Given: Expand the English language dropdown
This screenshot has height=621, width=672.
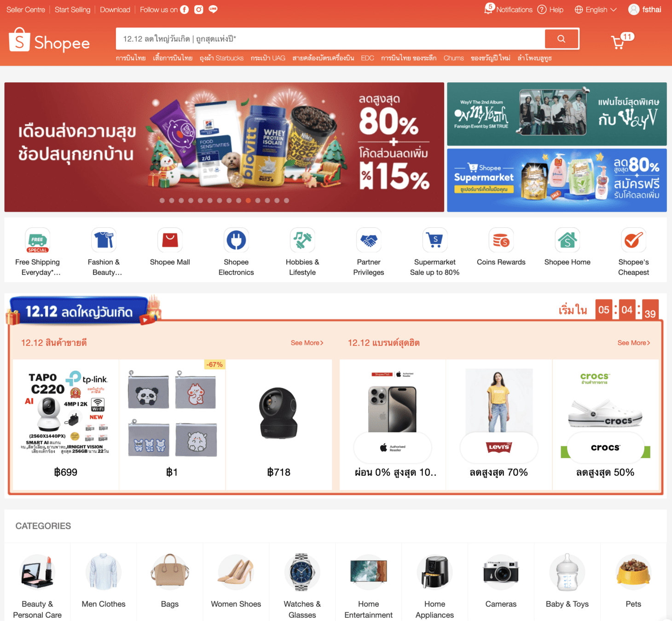Looking at the screenshot, I should [596, 10].
